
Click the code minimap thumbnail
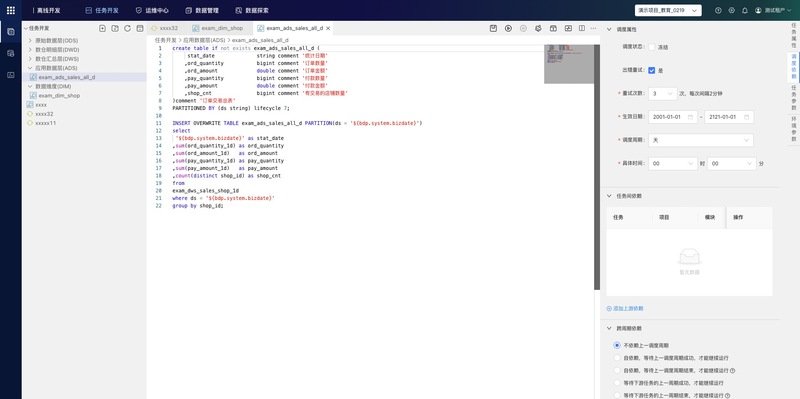coord(569,64)
